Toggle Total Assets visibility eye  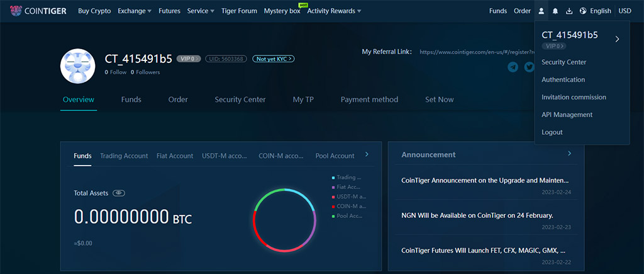click(x=119, y=193)
